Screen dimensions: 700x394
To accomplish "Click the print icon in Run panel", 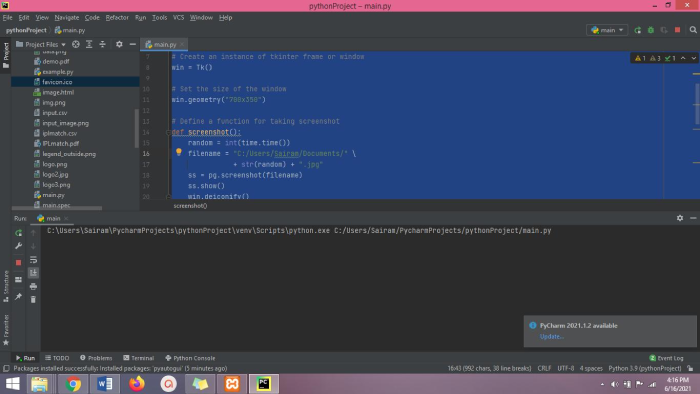I will click(33, 286).
